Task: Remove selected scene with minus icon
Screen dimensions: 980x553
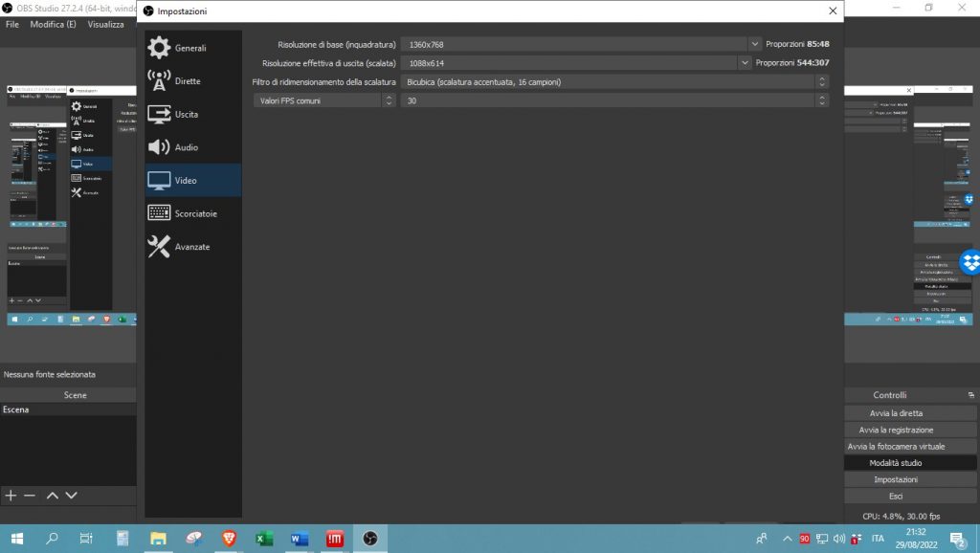Action: point(30,496)
